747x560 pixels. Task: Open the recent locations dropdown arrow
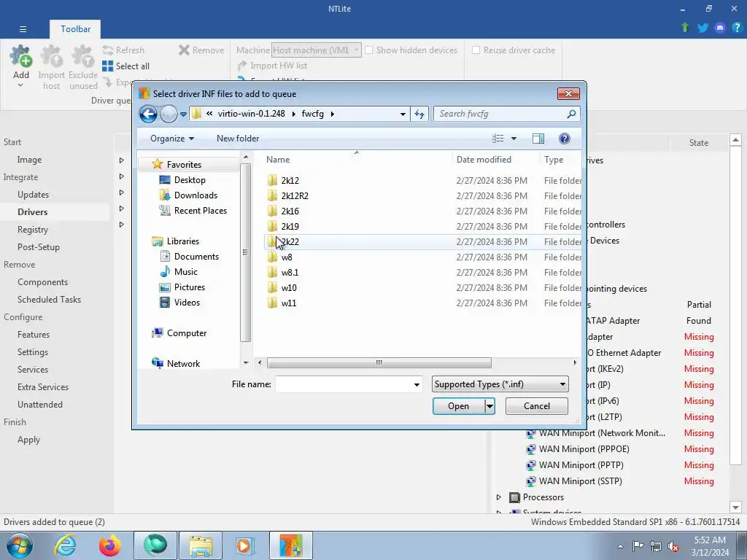point(183,114)
